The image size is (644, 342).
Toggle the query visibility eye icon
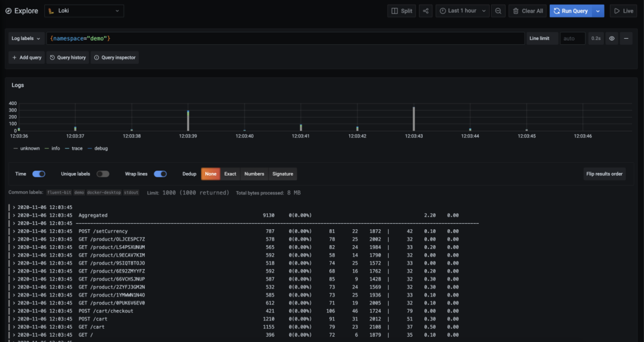tap(612, 38)
